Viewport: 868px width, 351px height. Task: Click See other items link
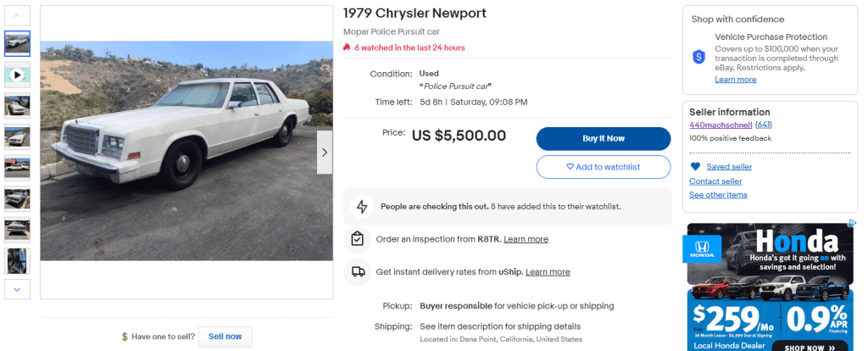coord(718,195)
